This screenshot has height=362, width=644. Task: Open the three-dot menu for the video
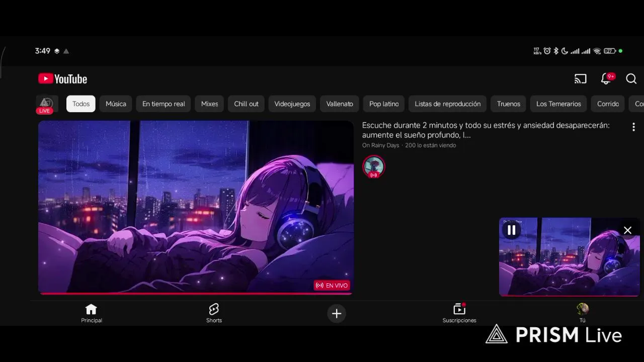point(633,127)
